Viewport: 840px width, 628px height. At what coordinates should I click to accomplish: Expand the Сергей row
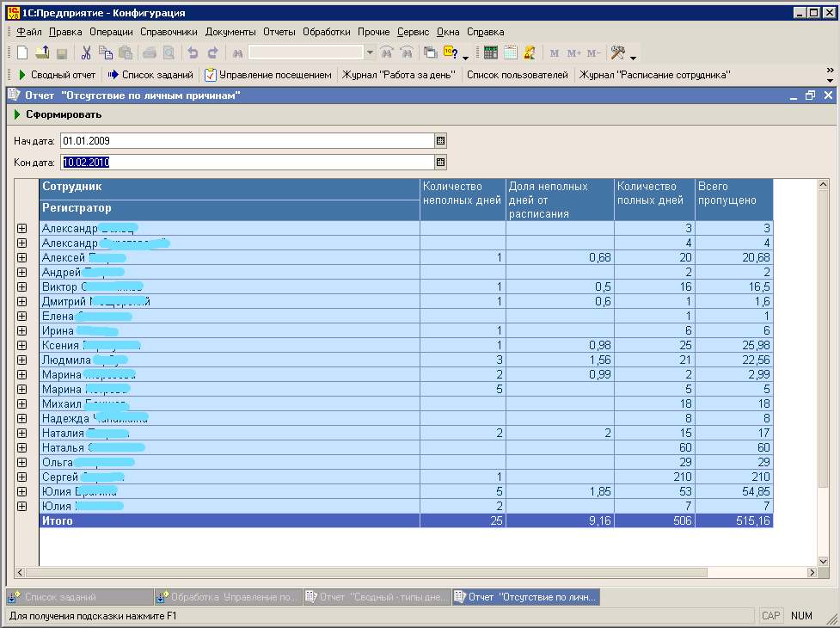[21, 477]
